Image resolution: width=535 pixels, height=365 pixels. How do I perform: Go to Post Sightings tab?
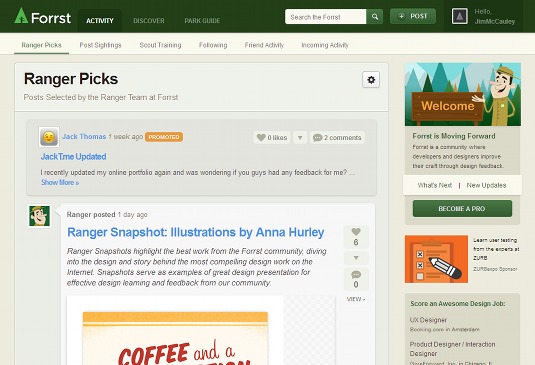(100, 45)
